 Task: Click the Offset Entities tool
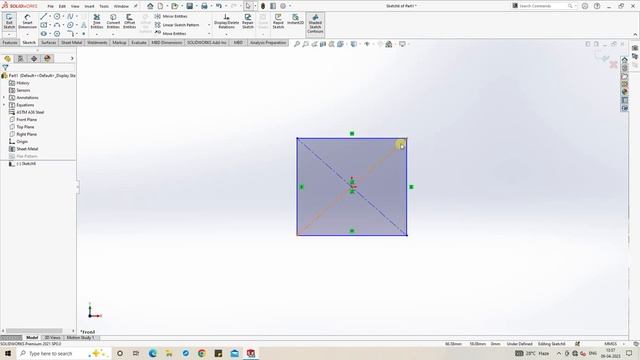point(129,21)
